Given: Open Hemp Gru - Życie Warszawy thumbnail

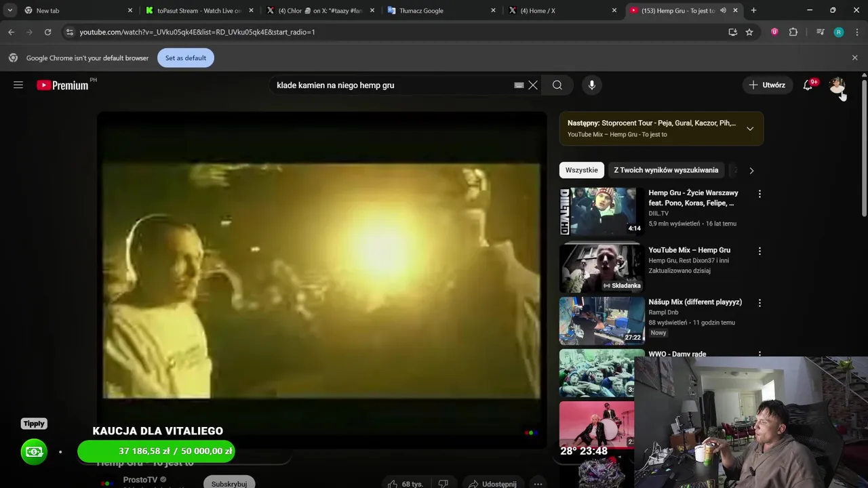Looking at the screenshot, I should click(602, 211).
